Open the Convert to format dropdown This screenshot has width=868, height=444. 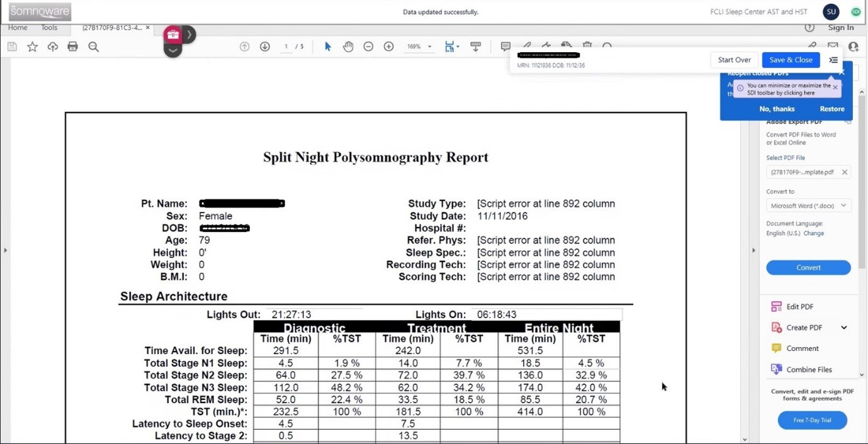(808, 206)
